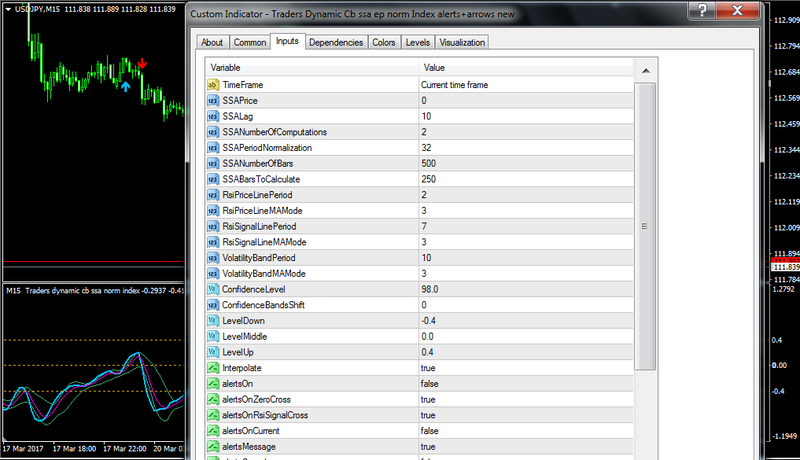Click the ConfidenceBandsShift row icon
Screen dimensions: 800x460
pyautogui.click(x=213, y=305)
